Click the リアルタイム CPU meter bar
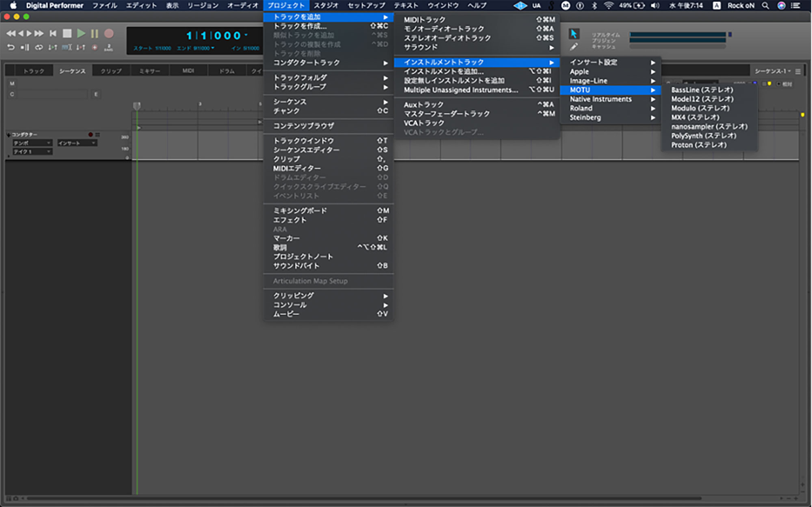The image size is (812, 507). [678, 35]
